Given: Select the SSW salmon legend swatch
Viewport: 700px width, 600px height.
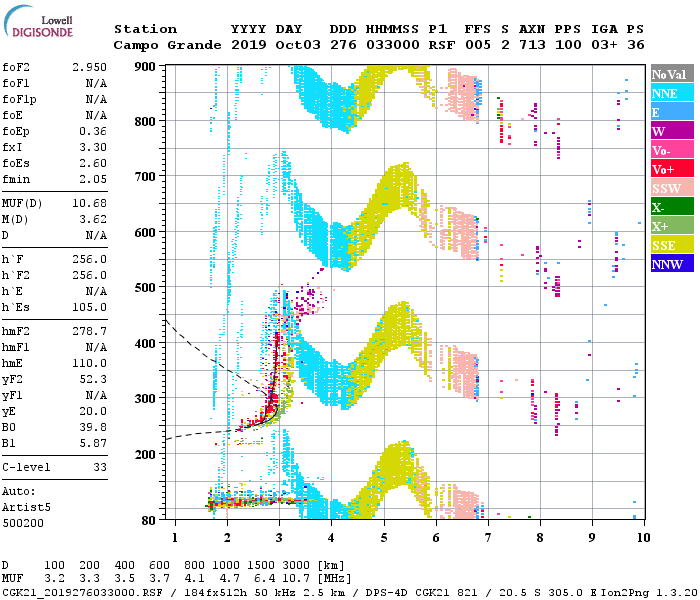Looking at the screenshot, I should (x=672, y=188).
